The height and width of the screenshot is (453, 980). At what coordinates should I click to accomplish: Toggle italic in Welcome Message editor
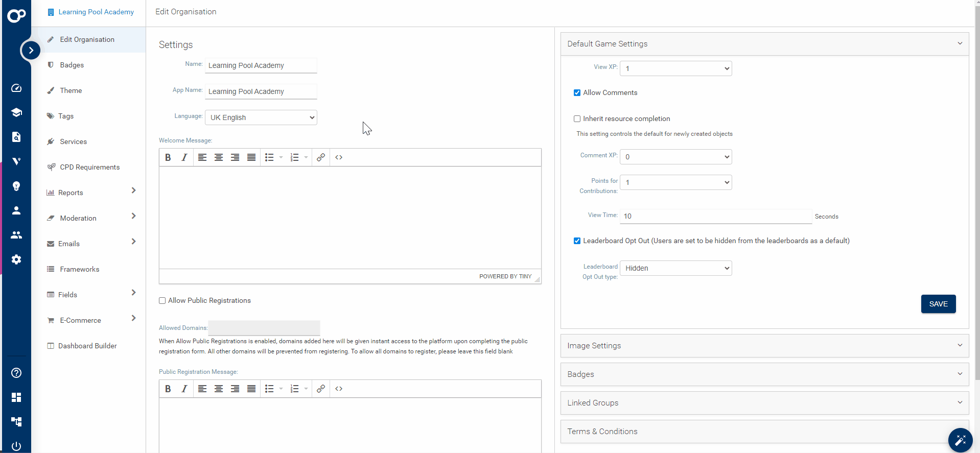[x=184, y=157]
